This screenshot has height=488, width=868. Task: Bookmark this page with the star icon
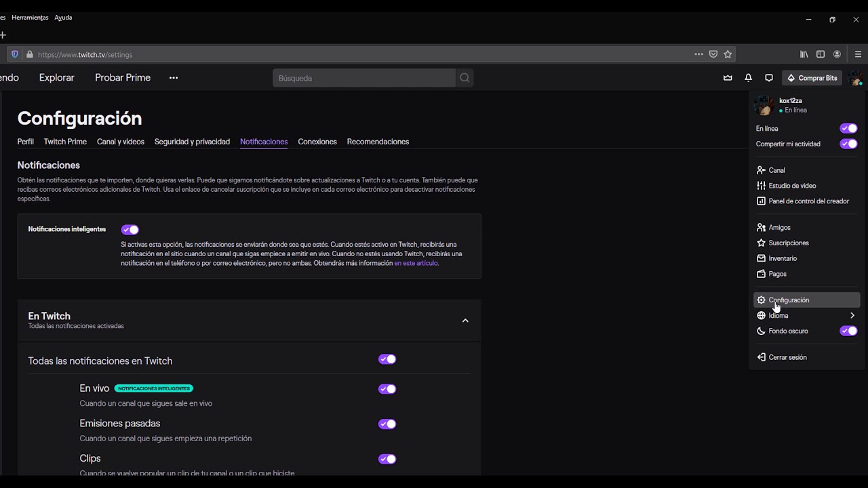pyautogui.click(x=728, y=54)
